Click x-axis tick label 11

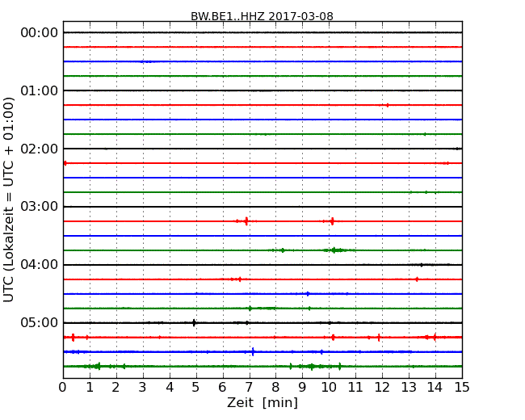pos(355,388)
